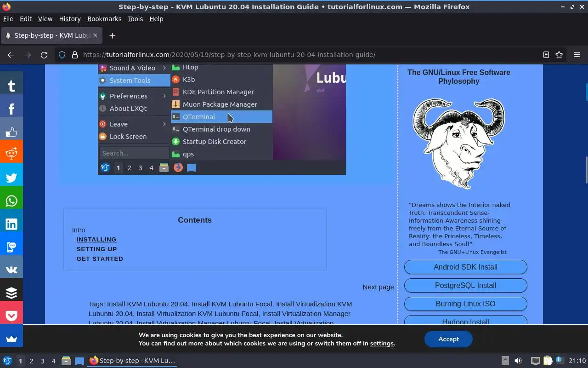Accept the cookie notice
Viewport: 588px width, 368px height.
click(448, 339)
